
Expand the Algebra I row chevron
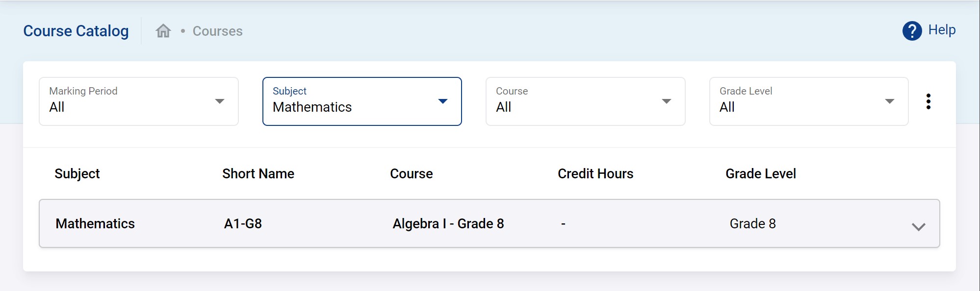pos(918,227)
